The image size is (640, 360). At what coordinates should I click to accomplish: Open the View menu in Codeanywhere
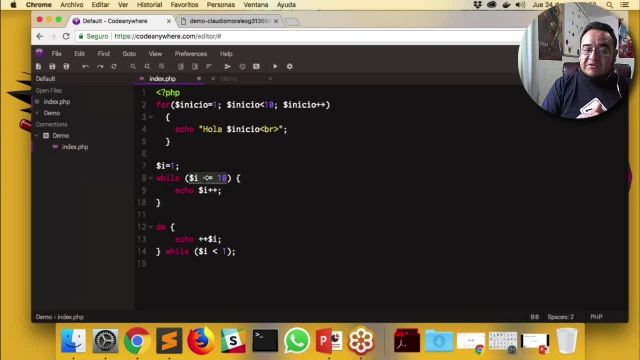(x=155, y=53)
